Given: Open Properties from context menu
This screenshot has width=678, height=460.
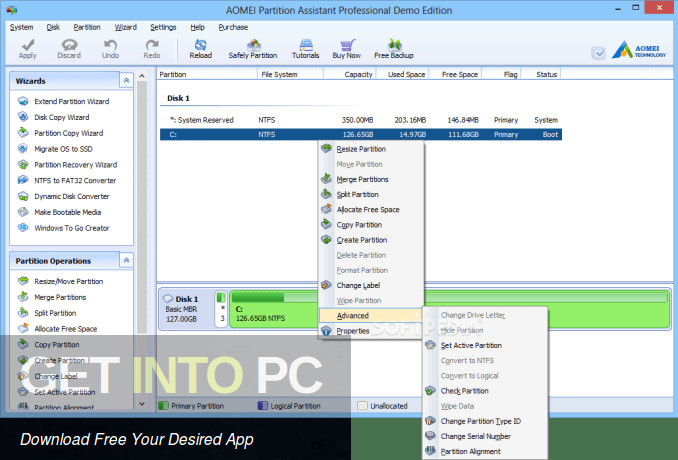Looking at the screenshot, I should pyautogui.click(x=371, y=331).
